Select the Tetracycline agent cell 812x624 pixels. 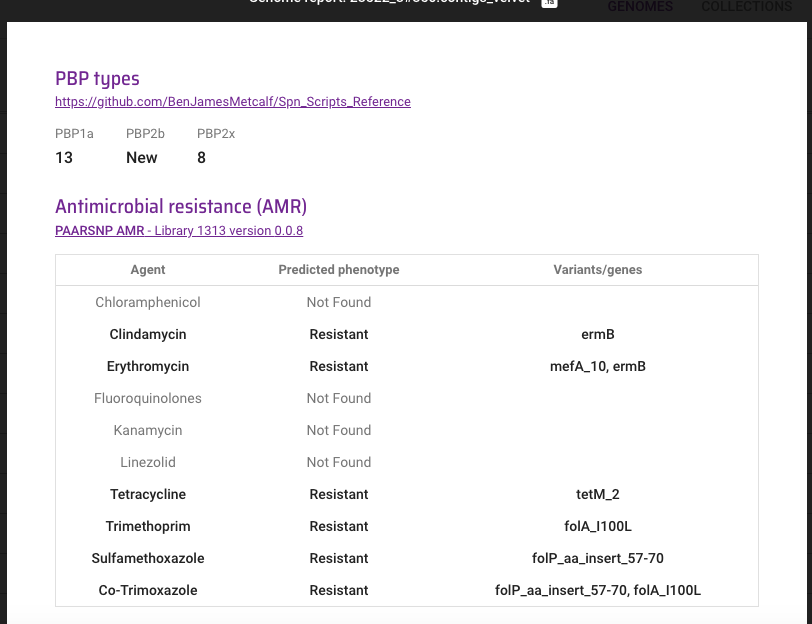coord(148,495)
